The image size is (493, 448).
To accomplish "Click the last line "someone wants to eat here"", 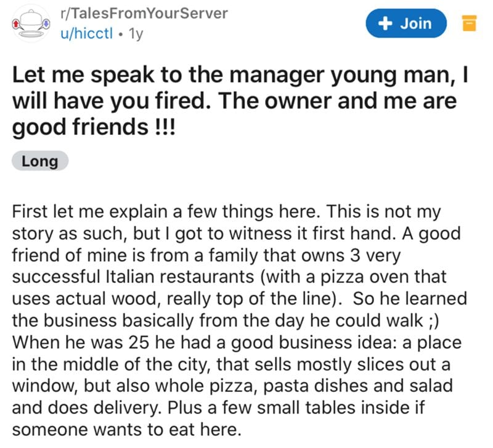I will pyautogui.click(x=127, y=430).
